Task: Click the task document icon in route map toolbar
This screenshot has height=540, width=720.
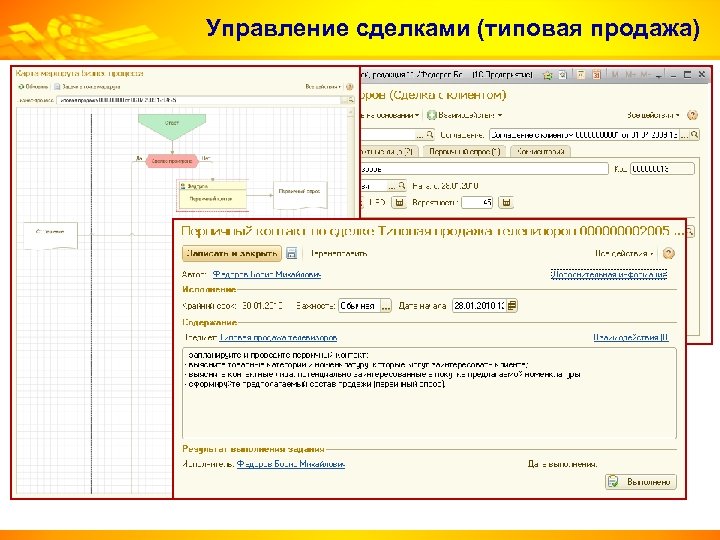Action: click(x=57, y=86)
